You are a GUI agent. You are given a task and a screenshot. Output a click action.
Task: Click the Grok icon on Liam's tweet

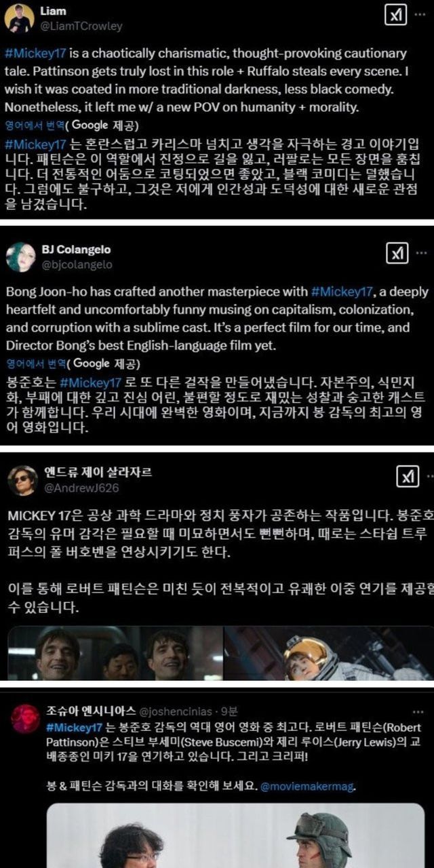click(x=396, y=15)
